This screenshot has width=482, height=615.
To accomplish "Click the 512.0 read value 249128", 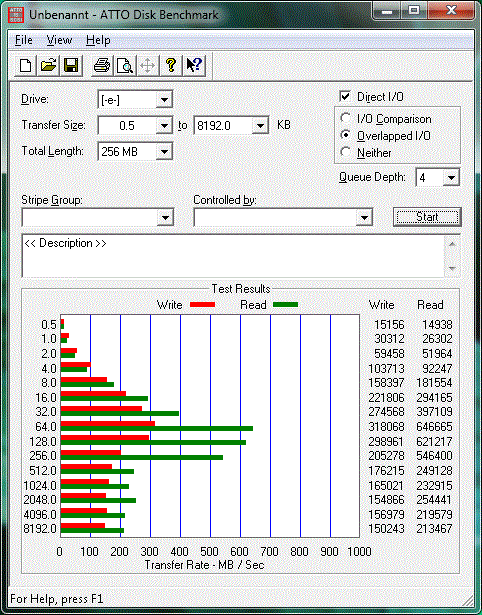I will tap(435, 470).
